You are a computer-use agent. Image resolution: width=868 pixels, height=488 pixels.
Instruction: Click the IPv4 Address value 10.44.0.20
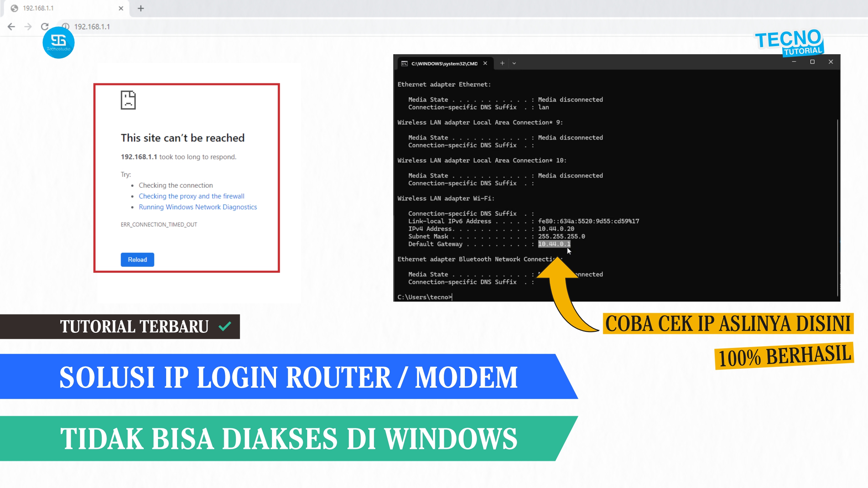[556, 229]
